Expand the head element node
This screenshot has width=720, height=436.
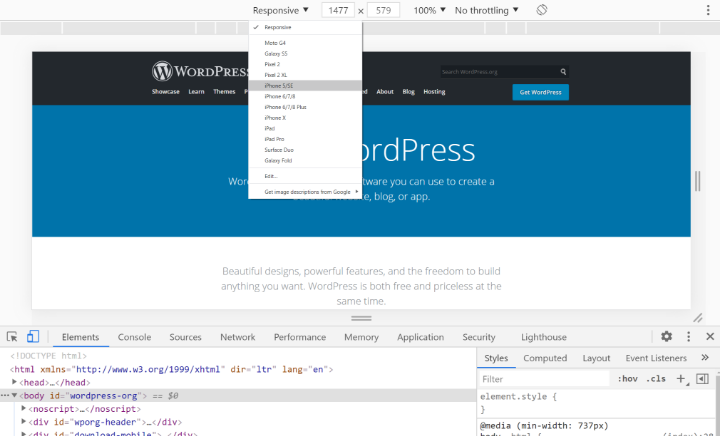[x=15, y=382]
